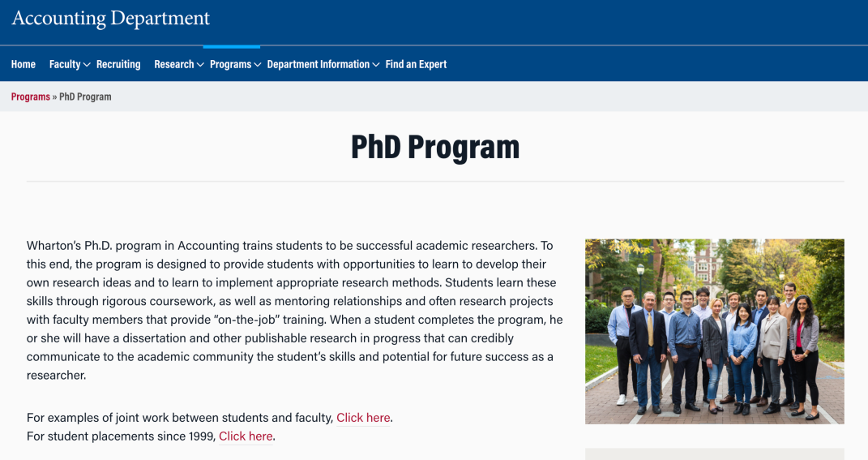This screenshot has width=868, height=460.
Task: Open the PhD students group photo
Action: 715,332
